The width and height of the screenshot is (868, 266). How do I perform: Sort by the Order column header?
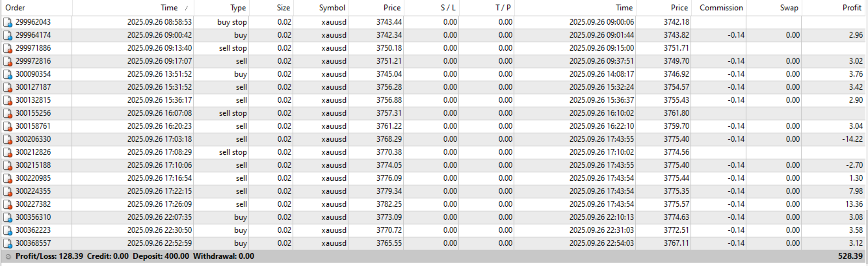pyautogui.click(x=15, y=8)
